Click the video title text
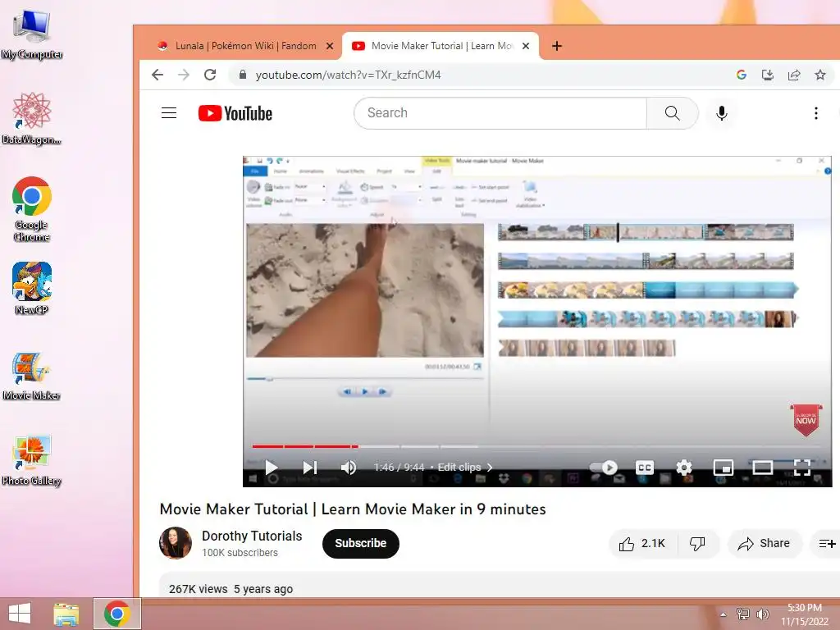 coord(353,509)
